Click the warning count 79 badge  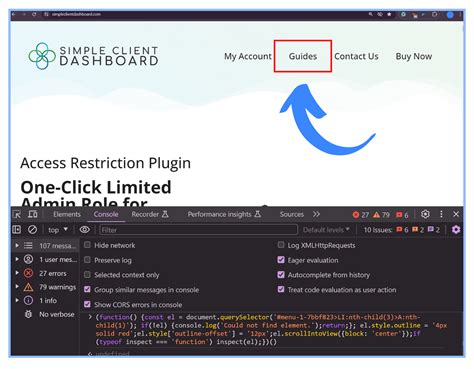click(x=381, y=215)
